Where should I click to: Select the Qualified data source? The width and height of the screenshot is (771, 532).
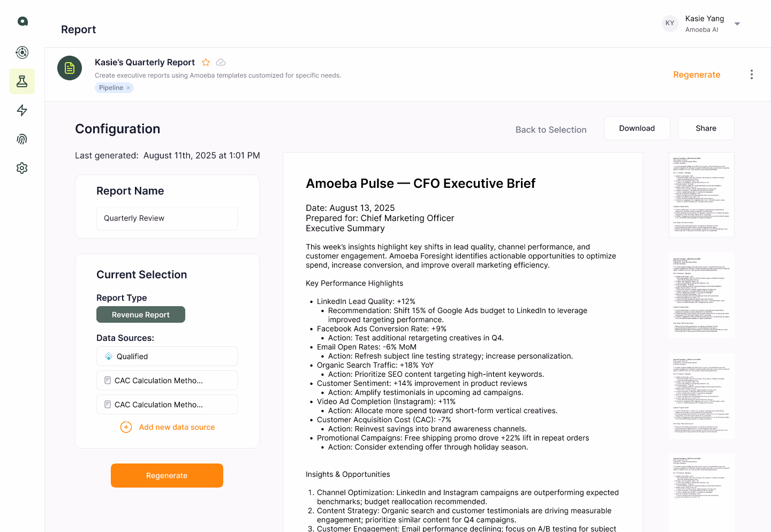tap(167, 356)
